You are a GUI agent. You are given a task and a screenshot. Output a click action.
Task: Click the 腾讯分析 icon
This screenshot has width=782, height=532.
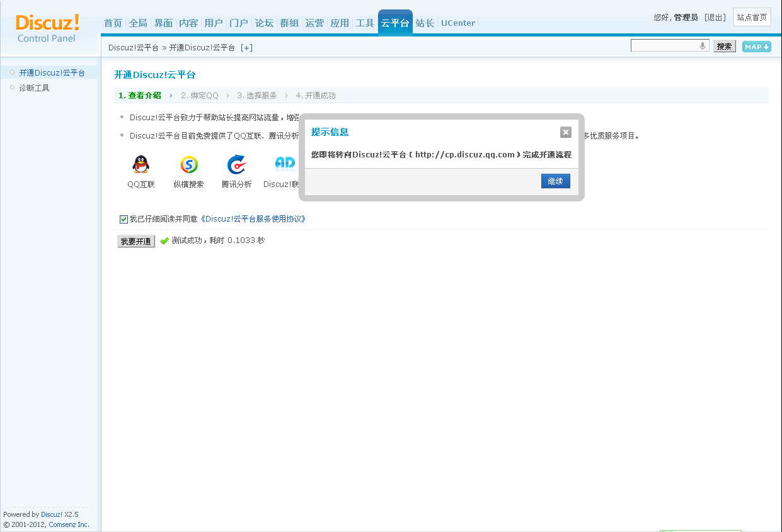tap(236, 164)
